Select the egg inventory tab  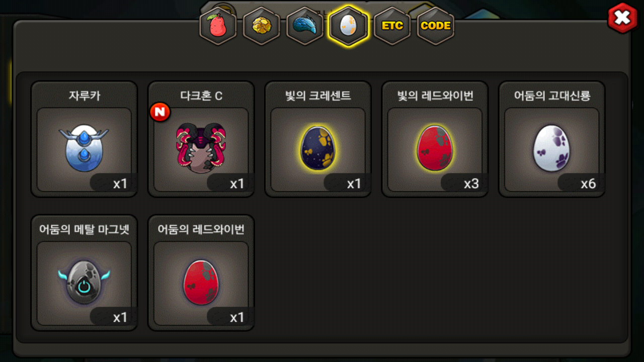click(x=349, y=26)
